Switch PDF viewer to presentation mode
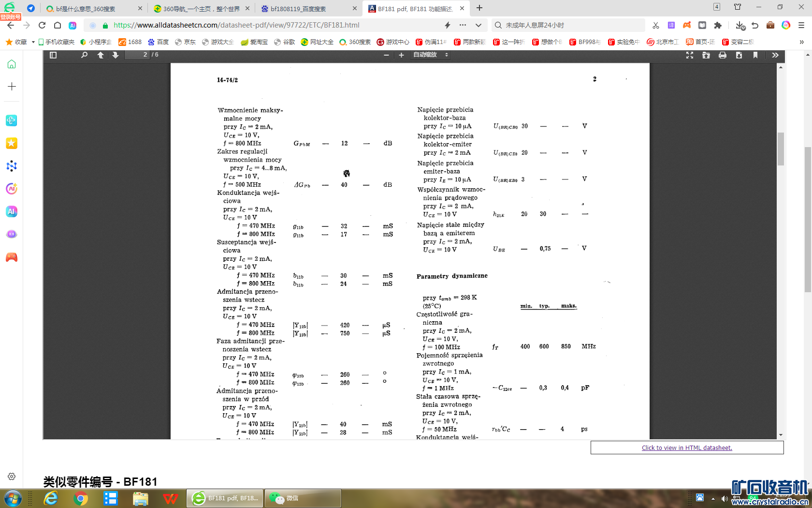The image size is (812, 508). 690,55
